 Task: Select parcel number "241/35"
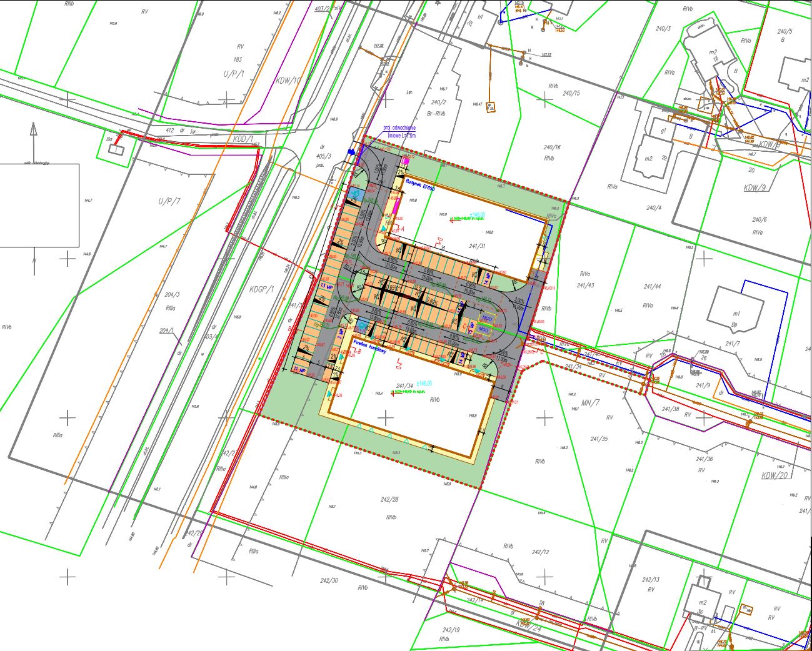click(598, 439)
